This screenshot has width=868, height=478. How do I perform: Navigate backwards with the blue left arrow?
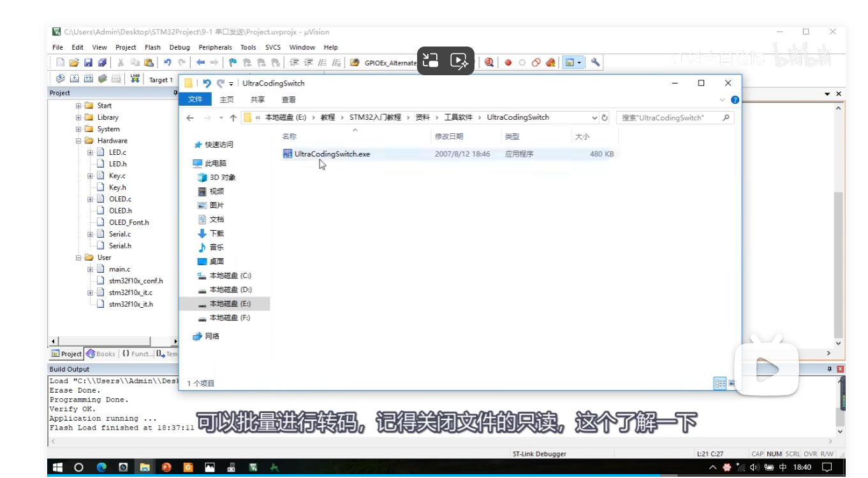click(x=200, y=62)
